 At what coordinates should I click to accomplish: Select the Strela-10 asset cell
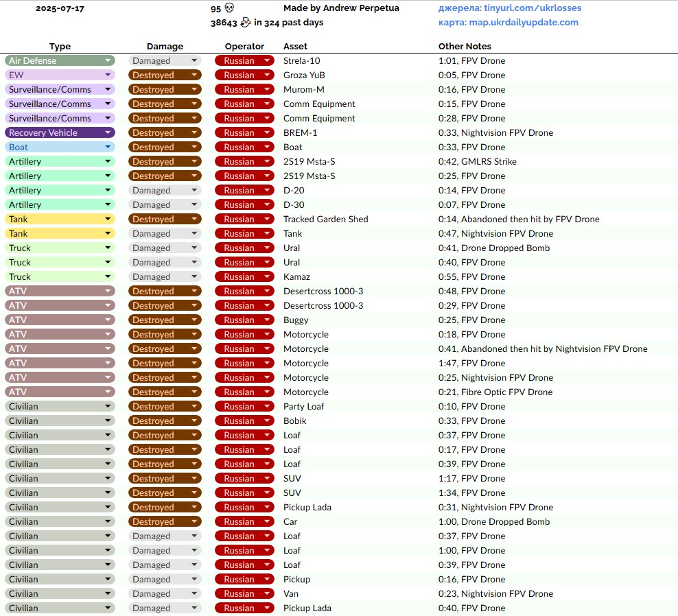(x=302, y=60)
